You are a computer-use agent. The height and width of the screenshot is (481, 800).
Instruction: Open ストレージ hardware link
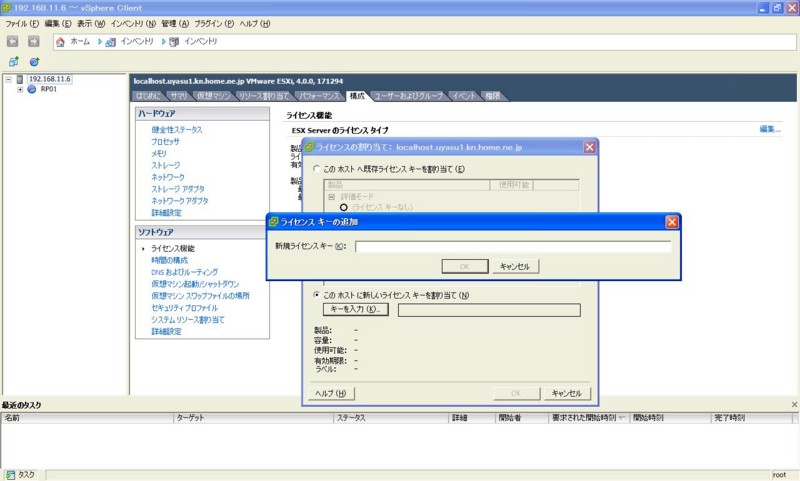165,165
